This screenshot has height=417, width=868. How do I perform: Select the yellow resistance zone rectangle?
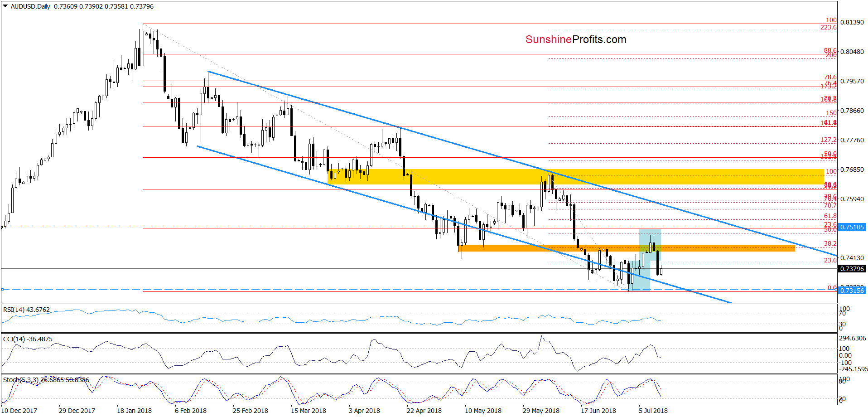click(575, 177)
